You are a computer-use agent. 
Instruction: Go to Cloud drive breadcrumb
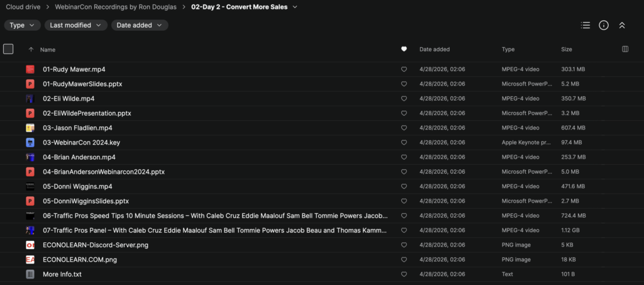pos(23,7)
